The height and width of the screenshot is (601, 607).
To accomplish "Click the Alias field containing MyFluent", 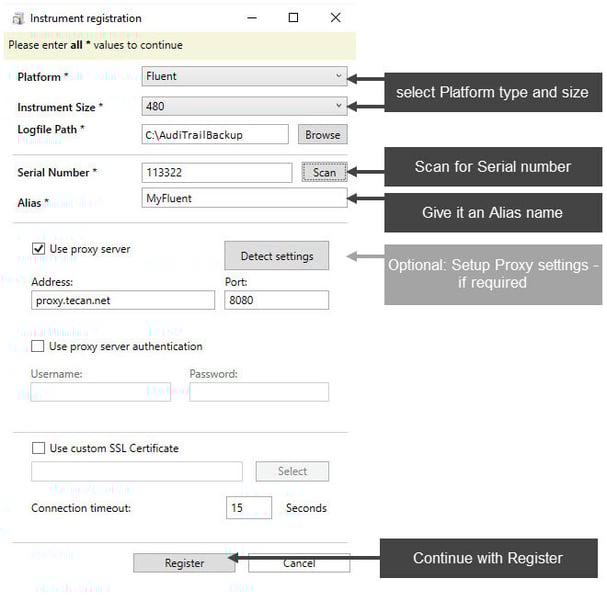I will 244,198.
